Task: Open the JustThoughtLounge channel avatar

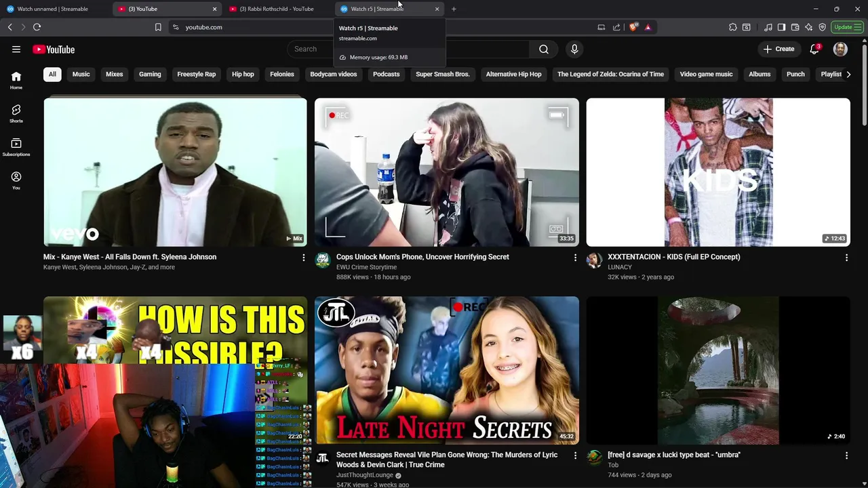Action: point(323,458)
